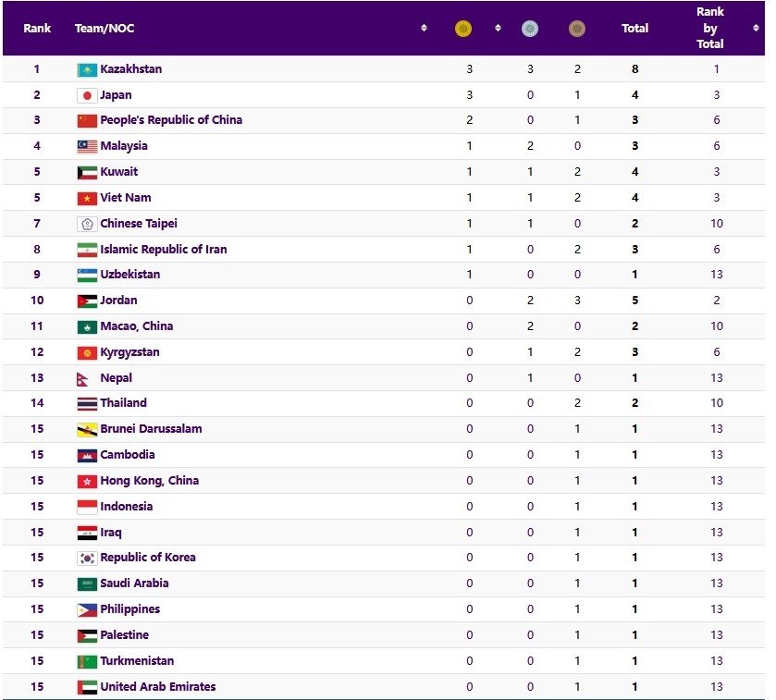Image resolution: width=776 pixels, height=700 pixels.
Task: Sort table by Team/NOC arrow
Action: (424, 29)
